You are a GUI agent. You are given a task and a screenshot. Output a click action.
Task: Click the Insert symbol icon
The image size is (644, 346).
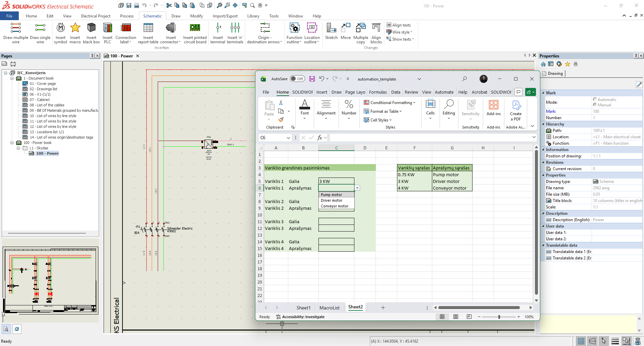pos(60,28)
